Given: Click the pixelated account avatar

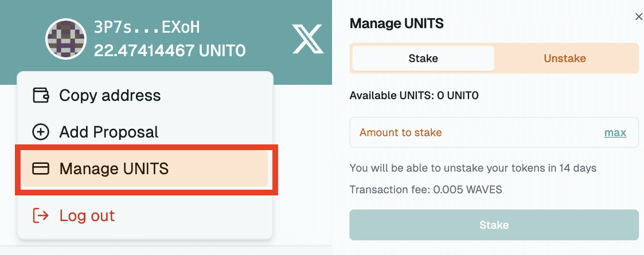Looking at the screenshot, I should pos(66,39).
